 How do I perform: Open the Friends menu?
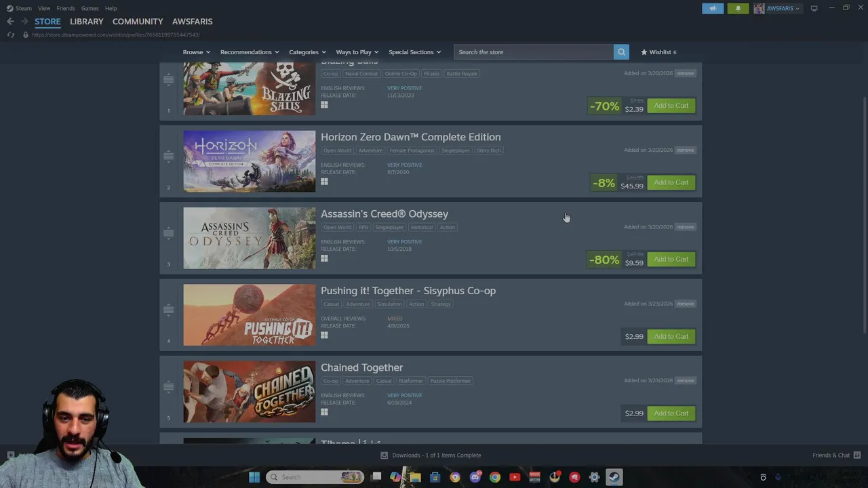(66, 8)
